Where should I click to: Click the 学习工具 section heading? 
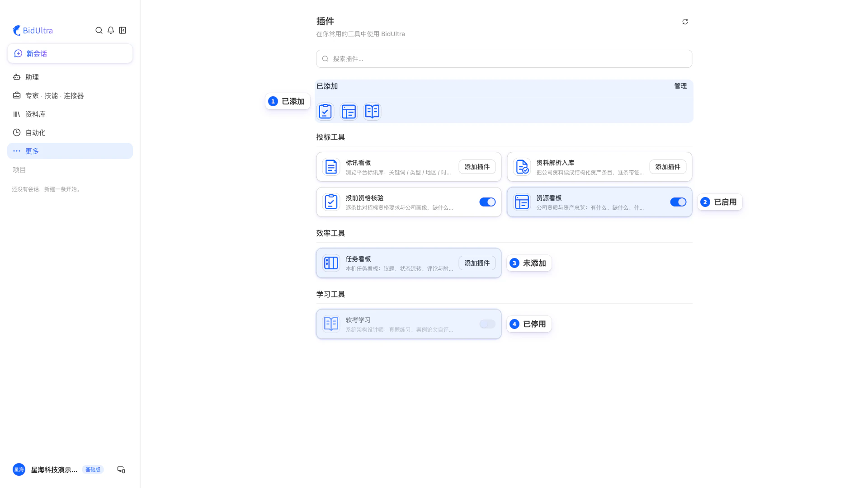click(330, 294)
